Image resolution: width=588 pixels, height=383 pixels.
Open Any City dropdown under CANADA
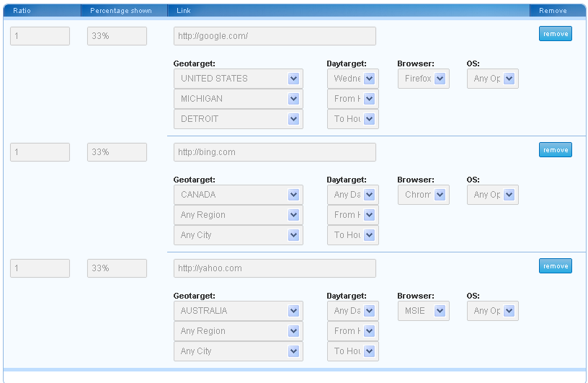(x=239, y=235)
